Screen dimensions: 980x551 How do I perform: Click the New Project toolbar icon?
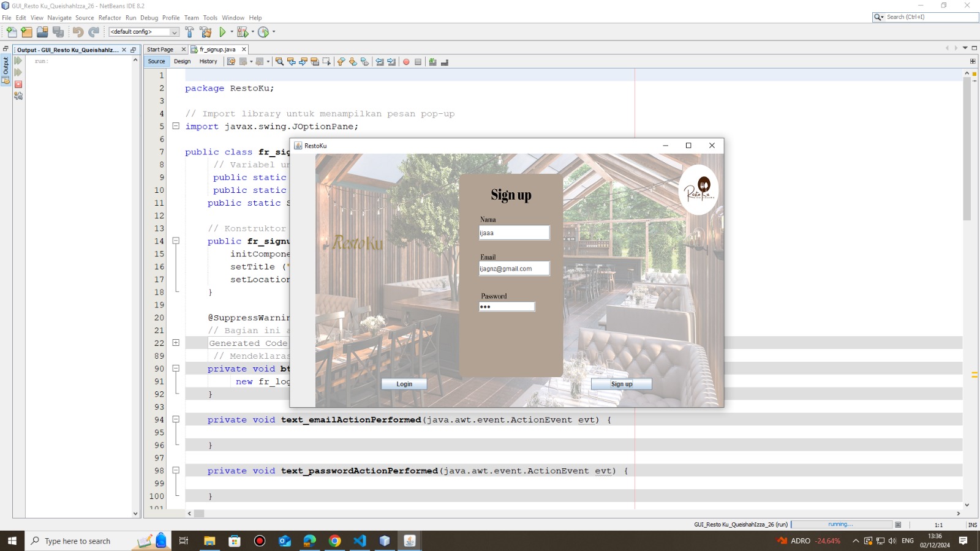coord(26,32)
